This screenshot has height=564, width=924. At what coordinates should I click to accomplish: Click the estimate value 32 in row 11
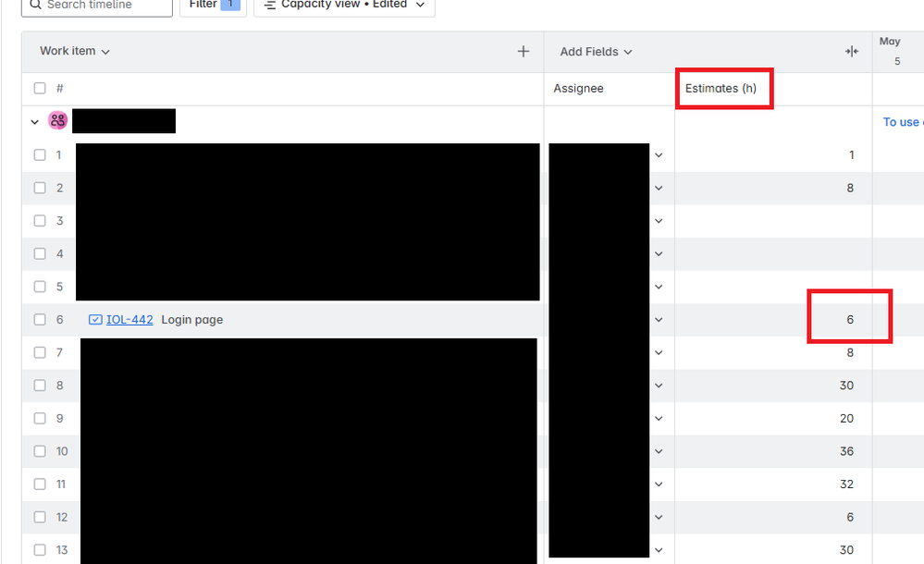847,484
